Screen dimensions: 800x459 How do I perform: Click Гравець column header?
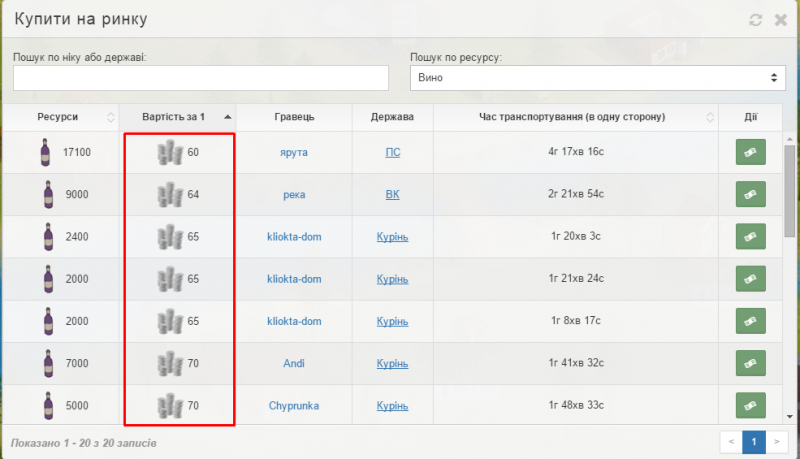(x=294, y=117)
